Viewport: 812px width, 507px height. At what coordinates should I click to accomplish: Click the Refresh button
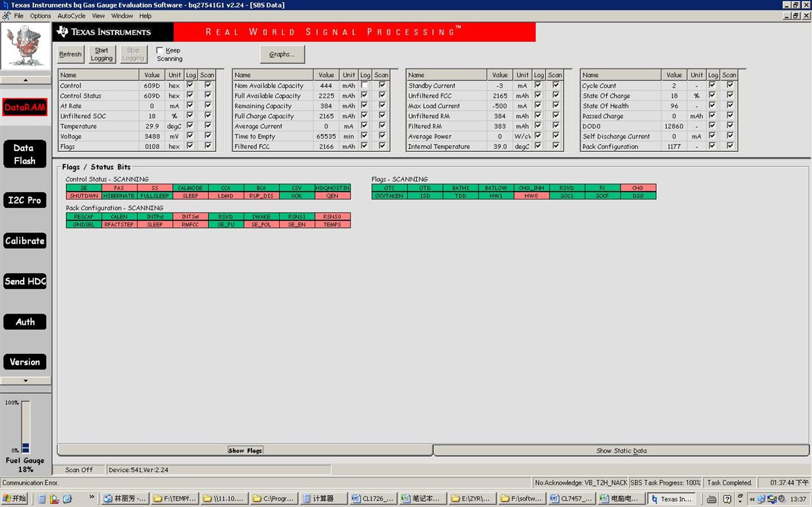tap(70, 54)
